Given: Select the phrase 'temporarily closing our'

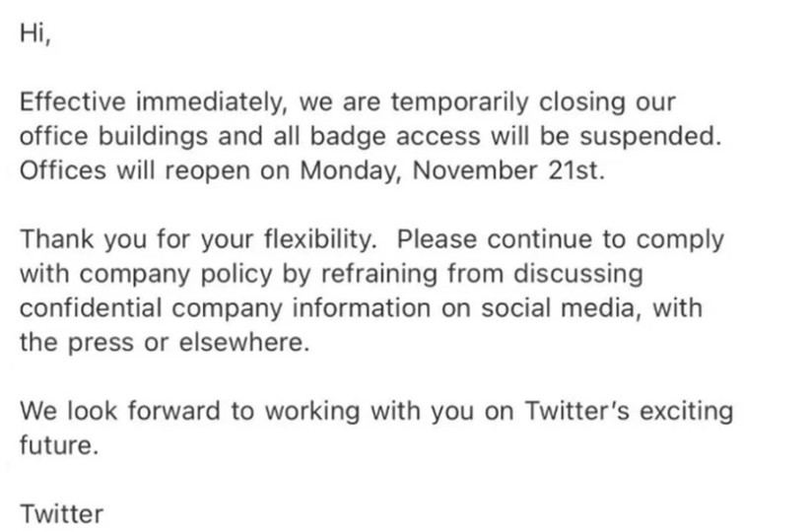Looking at the screenshot, I should [533, 102].
